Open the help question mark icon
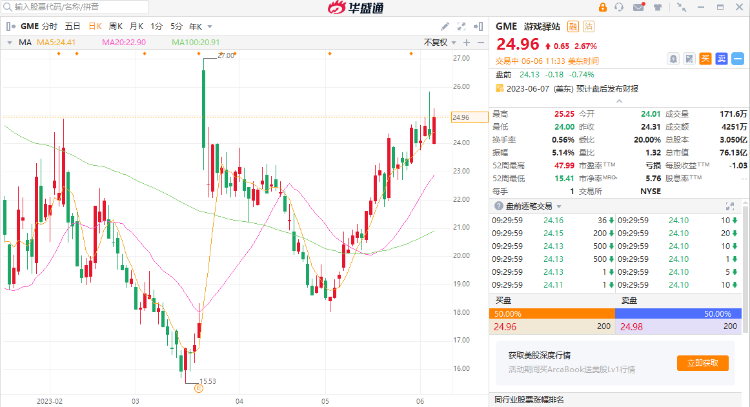Screen dimensions: 750x407 click(x=498, y=206)
